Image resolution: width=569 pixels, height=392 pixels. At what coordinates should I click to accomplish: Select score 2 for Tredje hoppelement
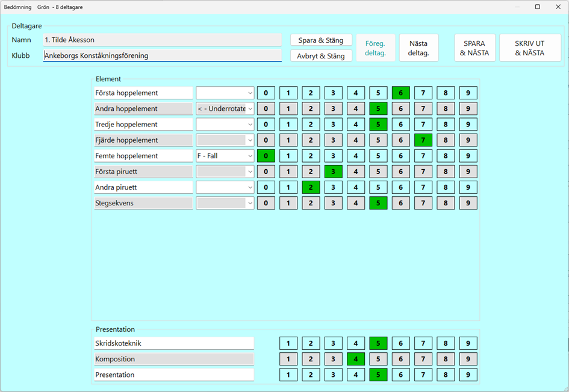click(311, 125)
